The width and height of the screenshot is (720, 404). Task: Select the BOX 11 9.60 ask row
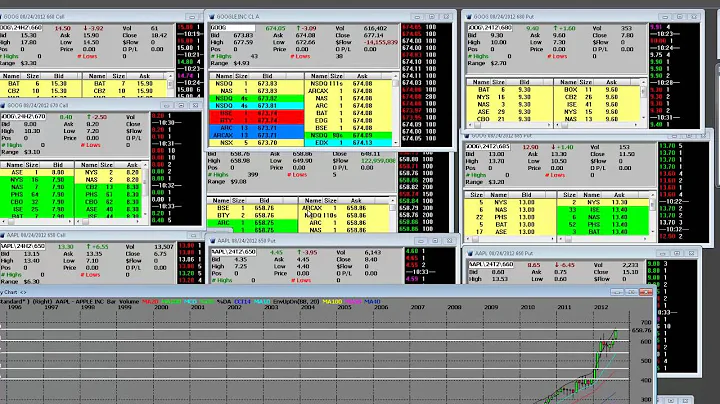click(x=597, y=90)
